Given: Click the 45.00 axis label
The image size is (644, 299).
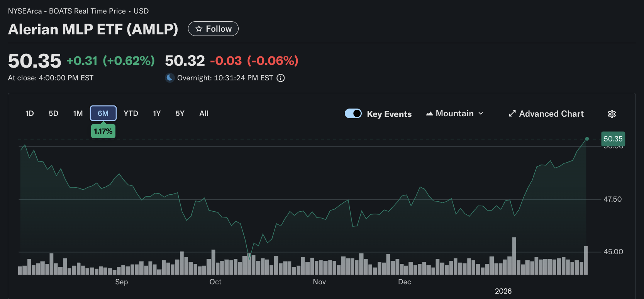Looking at the screenshot, I should 613,252.
